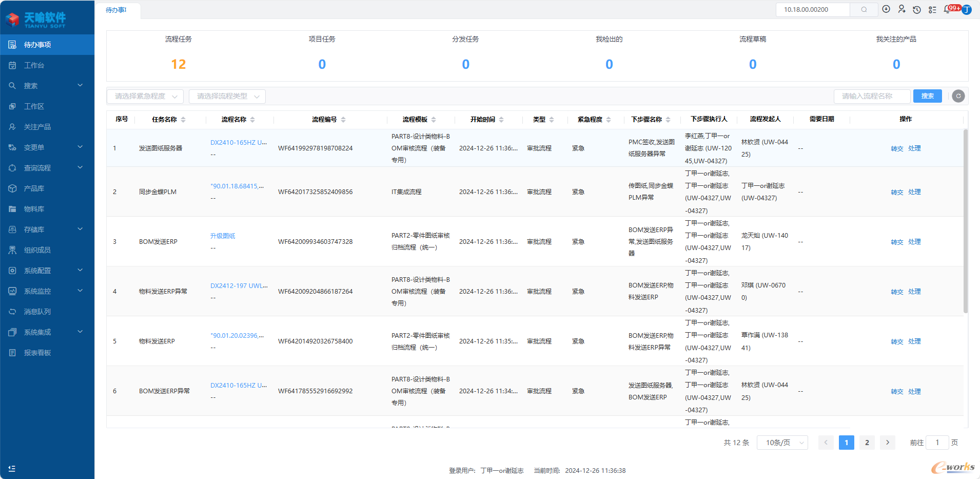Sort by 流程模板 column arrows
This screenshot has height=479, width=980.
click(x=434, y=120)
